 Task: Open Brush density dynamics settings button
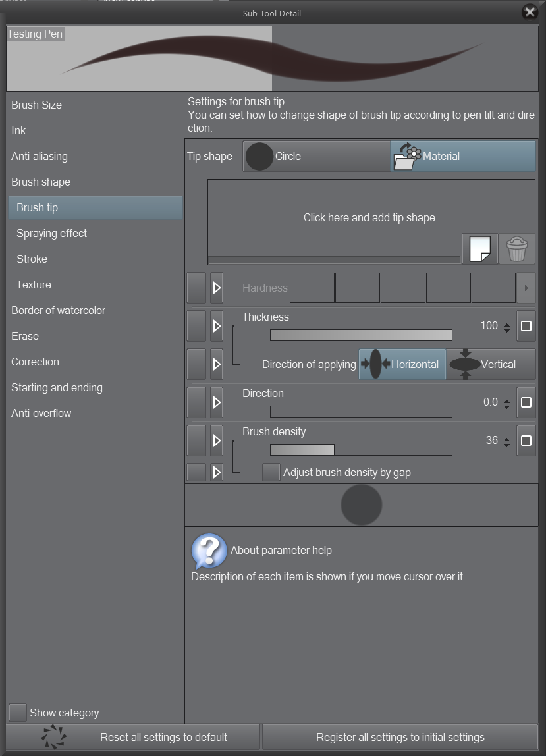(526, 441)
